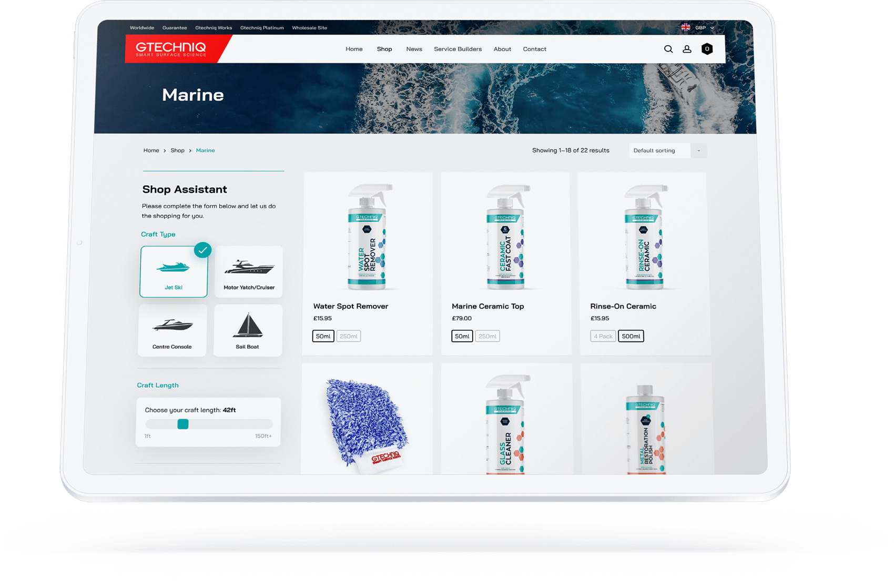This screenshot has height=588, width=894.
Task: Click the craft length slider handle
Action: [x=183, y=424]
